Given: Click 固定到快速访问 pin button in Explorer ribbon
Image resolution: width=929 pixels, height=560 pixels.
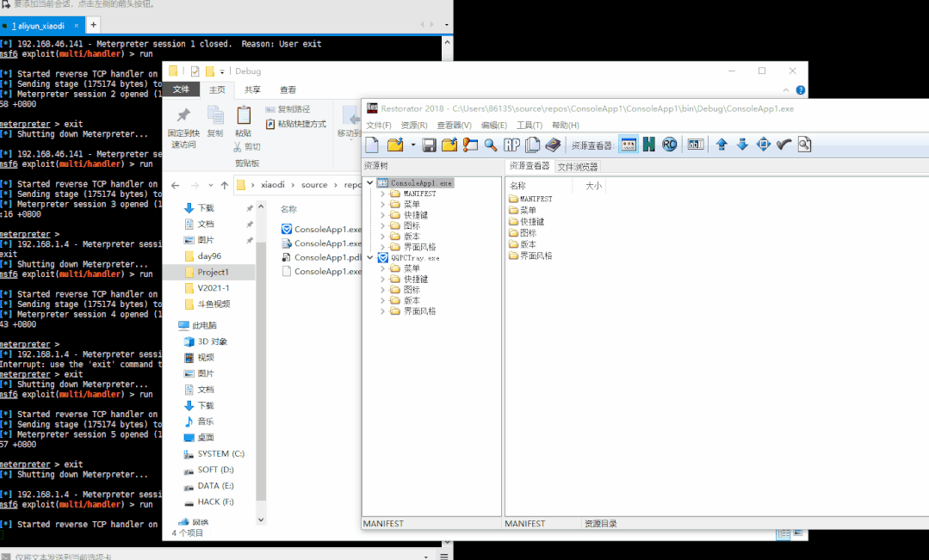Looking at the screenshot, I should 183,128.
